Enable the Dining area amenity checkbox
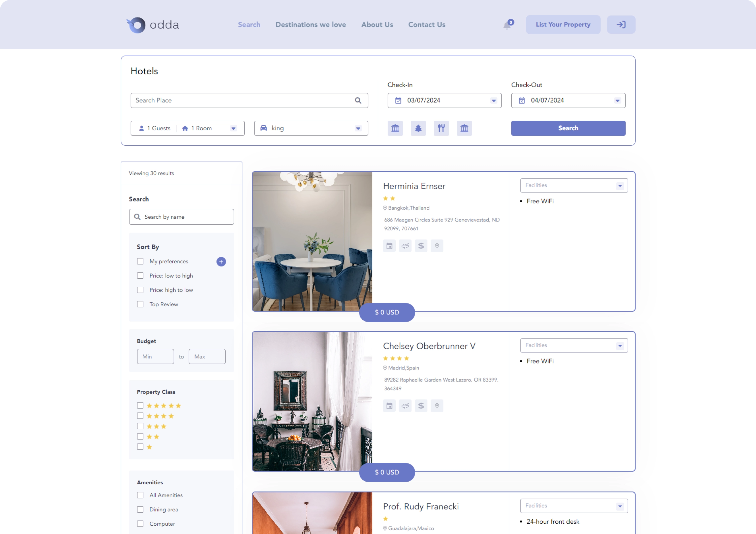The width and height of the screenshot is (756, 534). 140,509
